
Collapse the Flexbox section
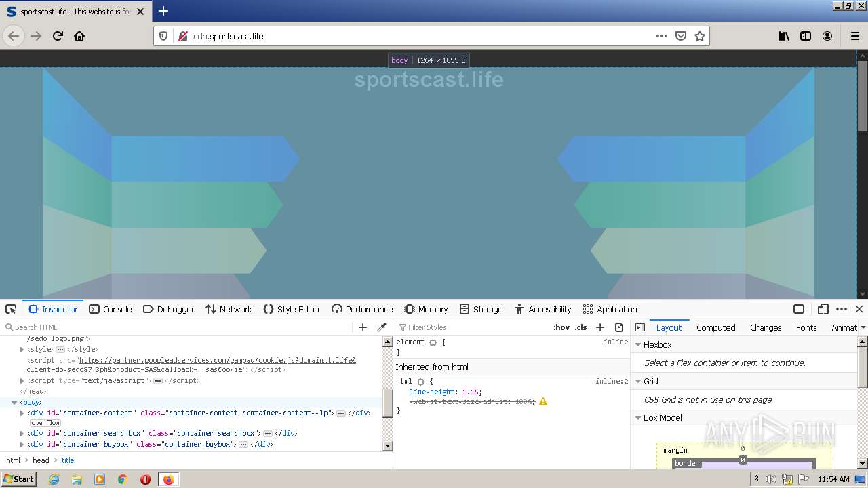point(638,344)
